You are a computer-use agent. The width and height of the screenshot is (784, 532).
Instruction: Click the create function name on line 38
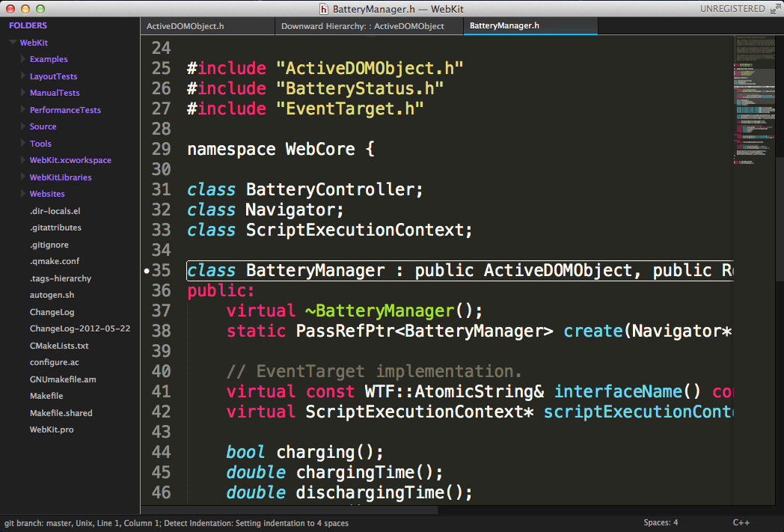[593, 331]
